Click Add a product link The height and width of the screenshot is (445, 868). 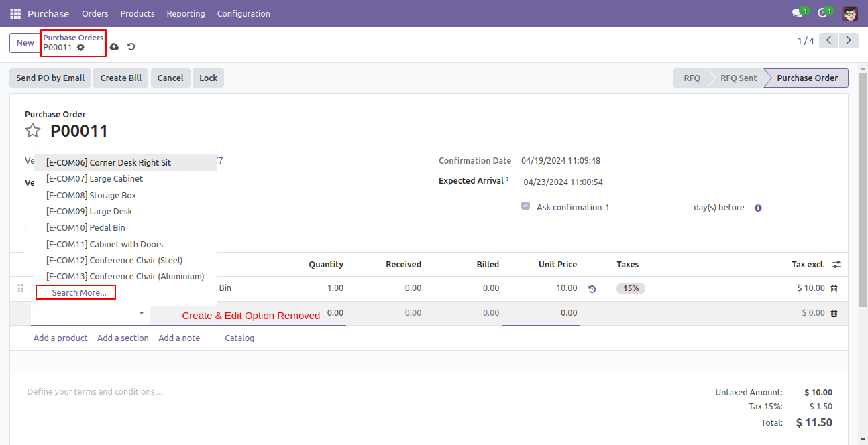[60, 338]
